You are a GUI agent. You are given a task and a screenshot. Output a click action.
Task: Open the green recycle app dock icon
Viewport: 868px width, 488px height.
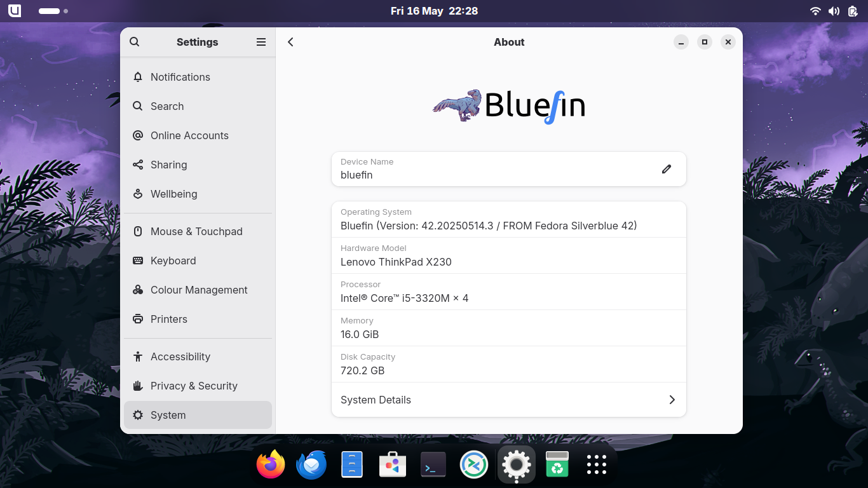pos(557,464)
